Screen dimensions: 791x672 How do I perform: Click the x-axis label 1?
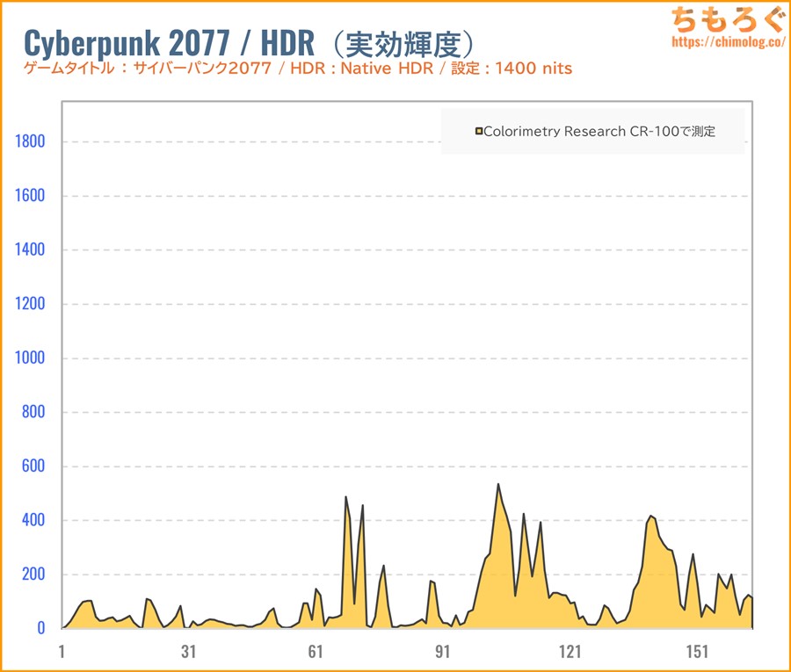pyautogui.click(x=62, y=651)
